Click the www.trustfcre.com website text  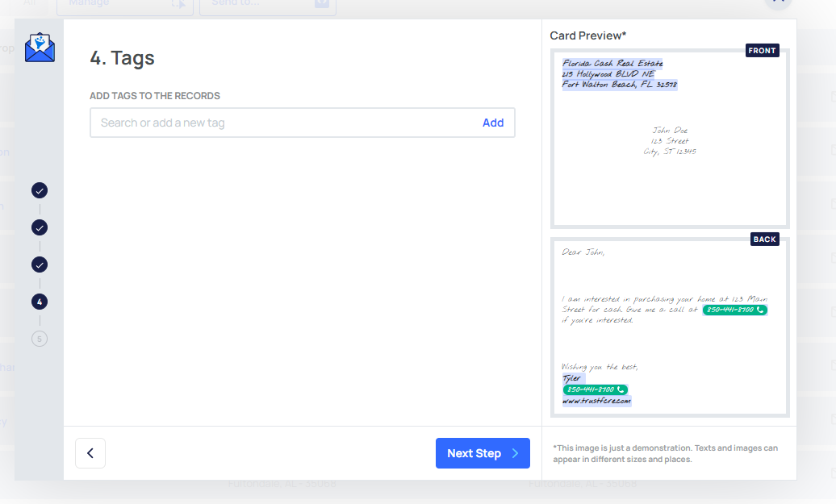pyautogui.click(x=596, y=401)
